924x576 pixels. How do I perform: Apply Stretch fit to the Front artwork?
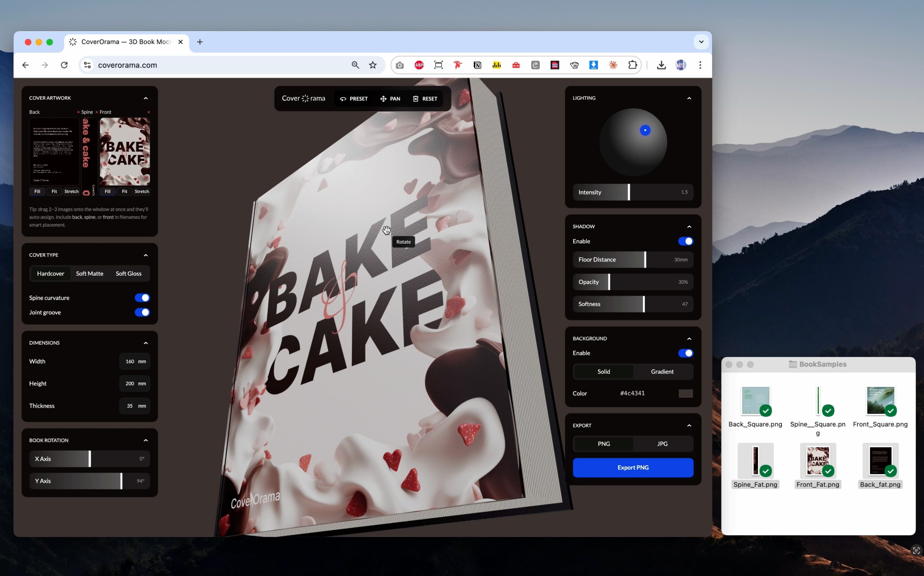click(142, 191)
